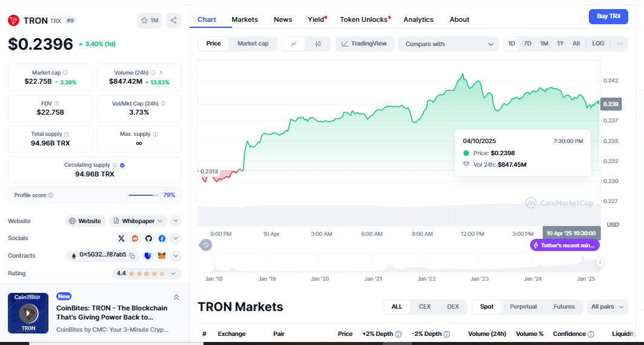The image size is (644, 345).
Task: Open X (Twitter) social icon
Action: 121,238
